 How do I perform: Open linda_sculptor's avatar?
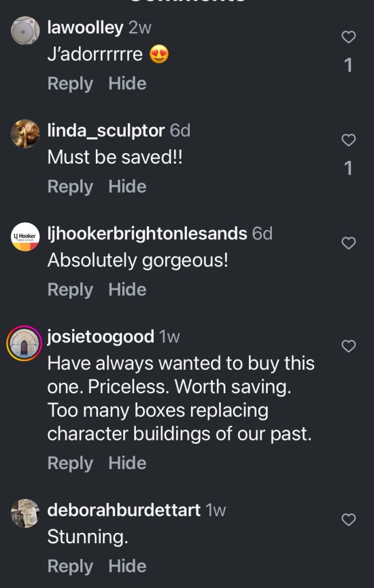25,134
